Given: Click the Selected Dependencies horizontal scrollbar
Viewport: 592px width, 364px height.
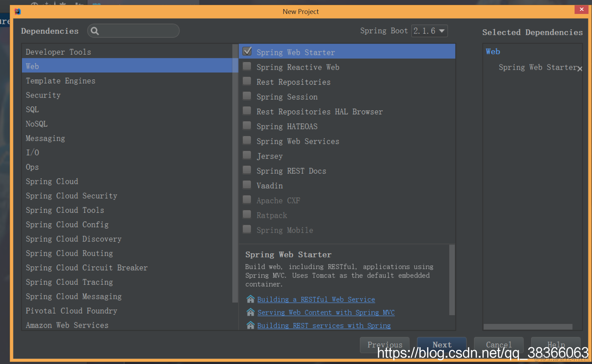Looking at the screenshot, I should pos(528,327).
